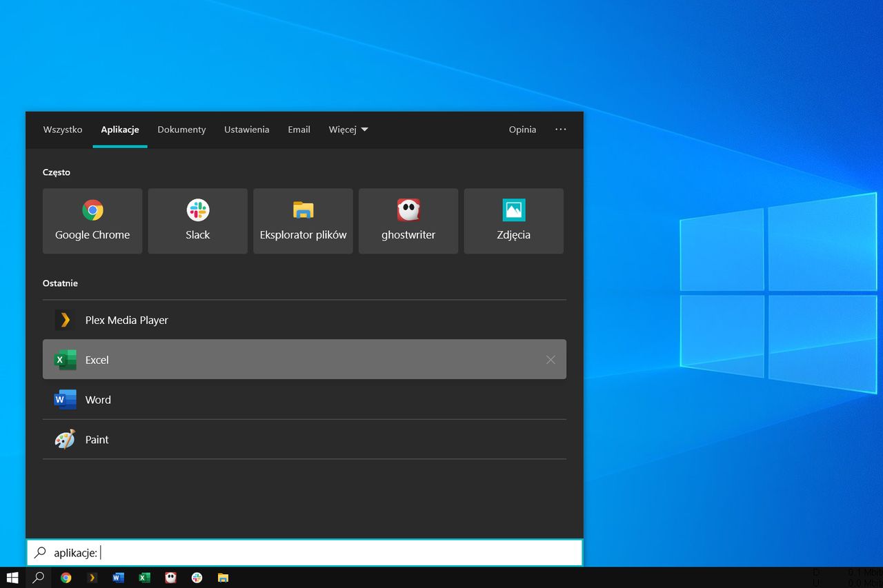Open Eksplorator plików tile
The width and height of the screenshot is (883, 588).
[303, 221]
